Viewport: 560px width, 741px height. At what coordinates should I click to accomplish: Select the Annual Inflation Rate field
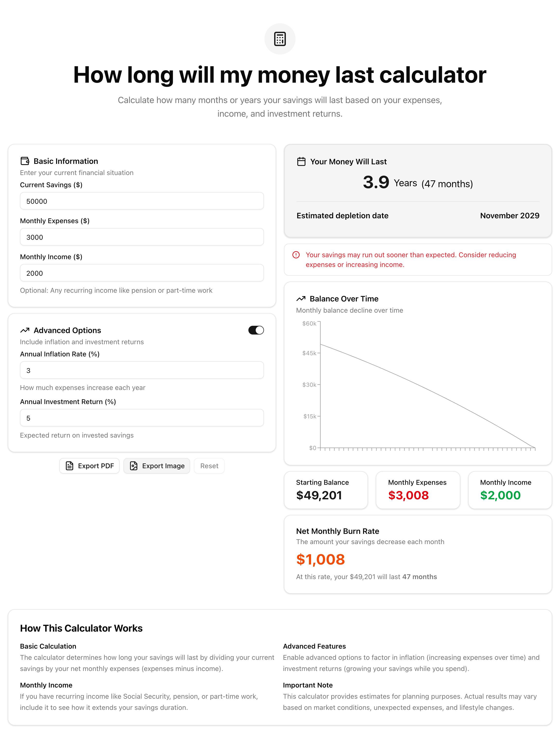[142, 370]
